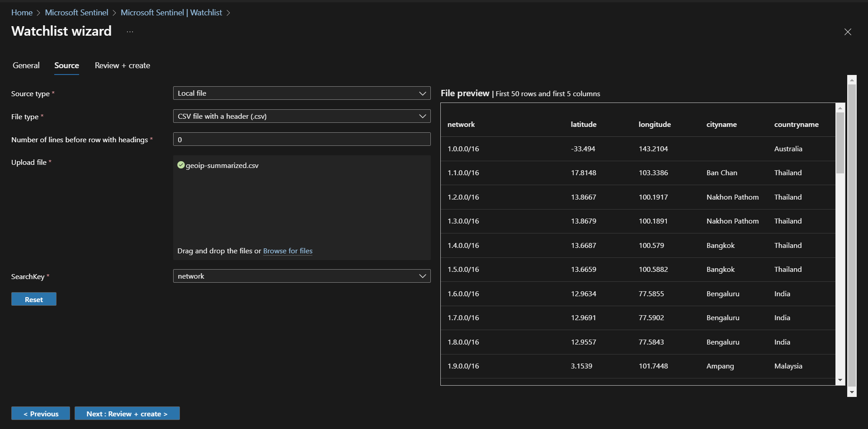Screen dimensions: 868x429
Task: Open the Source type dropdown
Action: pos(302,93)
